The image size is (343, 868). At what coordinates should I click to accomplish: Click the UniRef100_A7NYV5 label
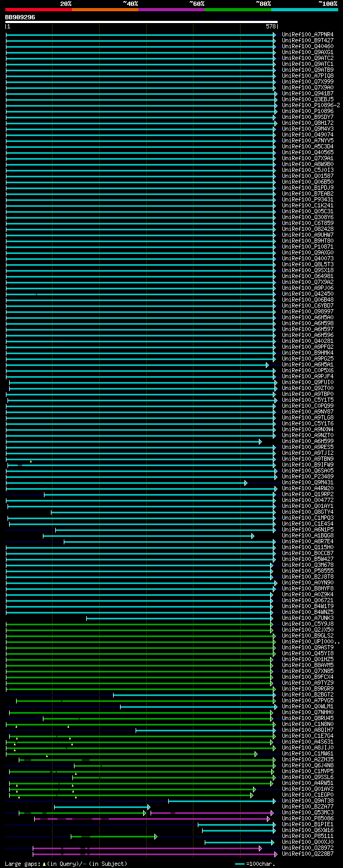[x=308, y=141]
